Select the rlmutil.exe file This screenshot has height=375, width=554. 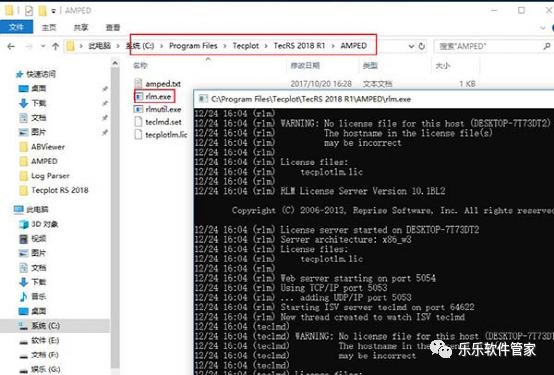(x=163, y=109)
